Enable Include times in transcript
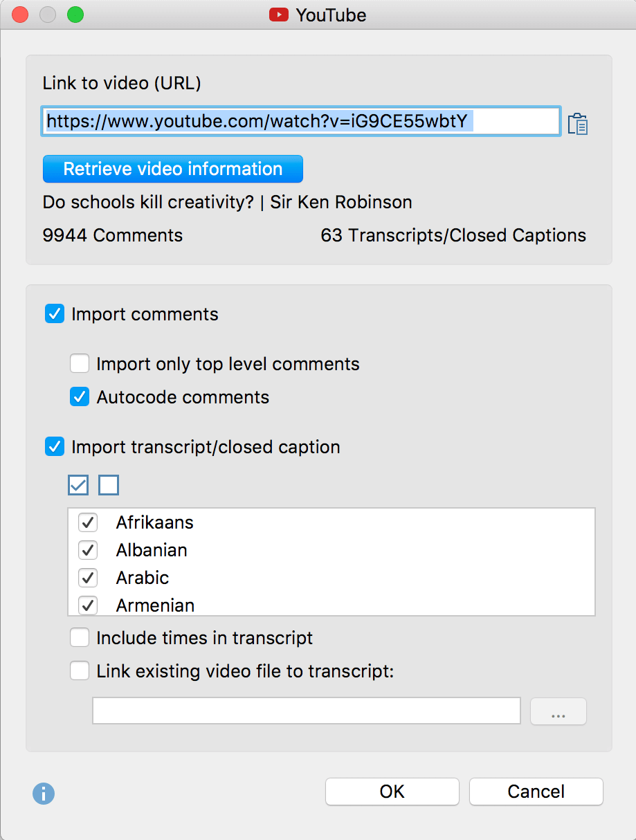The width and height of the screenshot is (636, 840). 80,637
